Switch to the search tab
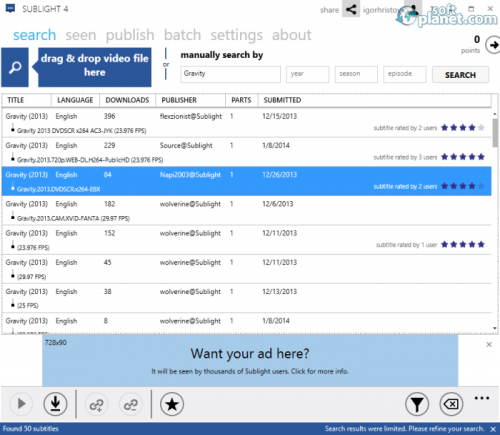The height and width of the screenshot is (435, 500). (x=34, y=35)
